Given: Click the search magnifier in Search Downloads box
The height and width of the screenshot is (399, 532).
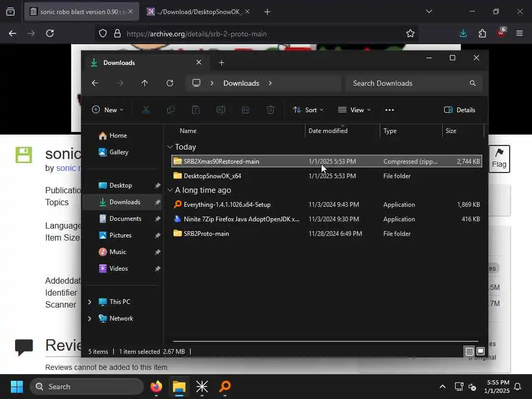Looking at the screenshot, I should (x=473, y=83).
